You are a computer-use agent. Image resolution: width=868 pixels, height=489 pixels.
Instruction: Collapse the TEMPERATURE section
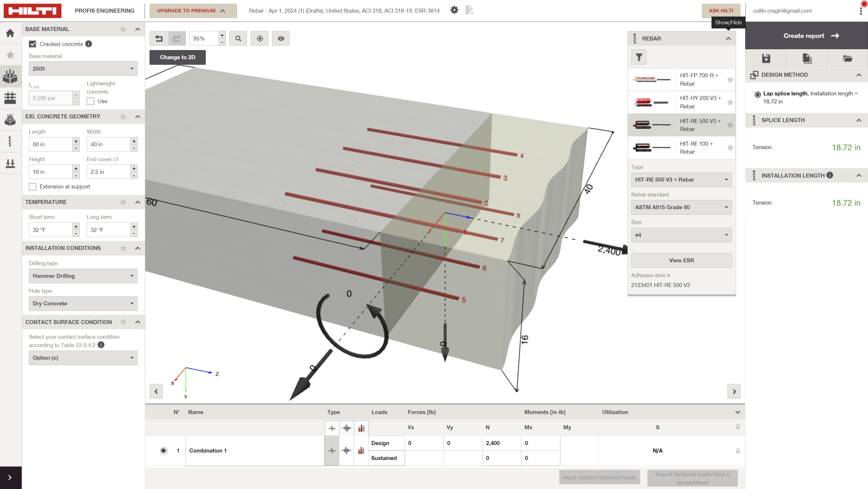[137, 202]
